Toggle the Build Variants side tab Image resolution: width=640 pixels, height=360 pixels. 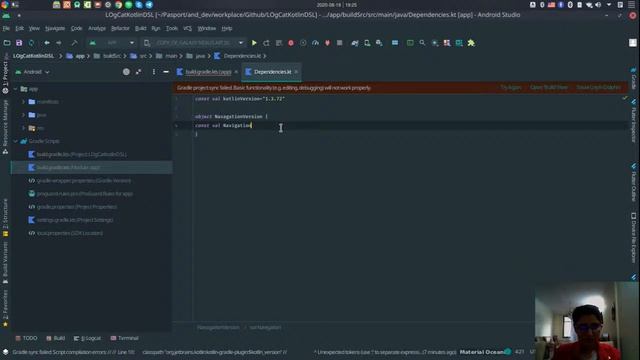click(5, 263)
